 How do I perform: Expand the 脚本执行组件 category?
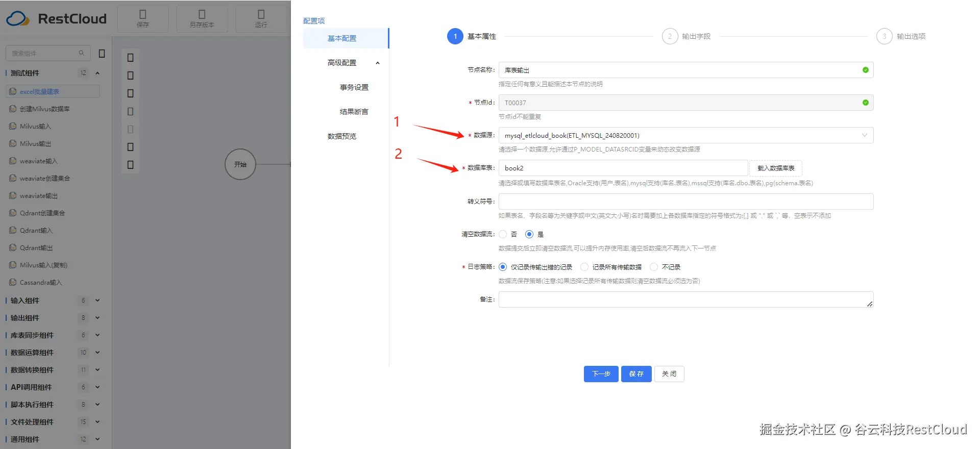pos(97,405)
